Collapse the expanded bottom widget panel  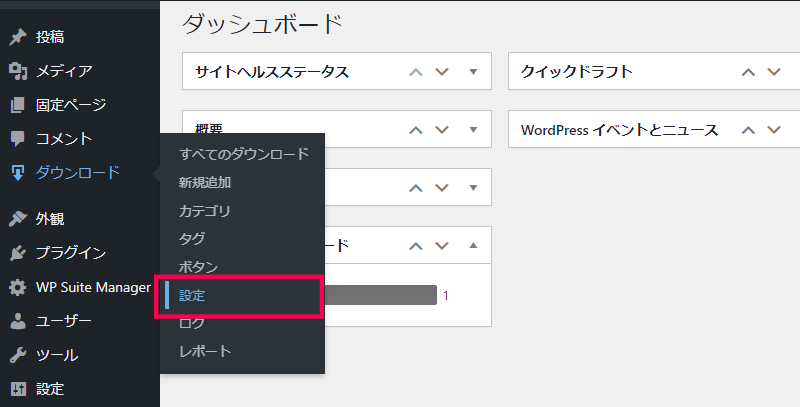coord(473,245)
